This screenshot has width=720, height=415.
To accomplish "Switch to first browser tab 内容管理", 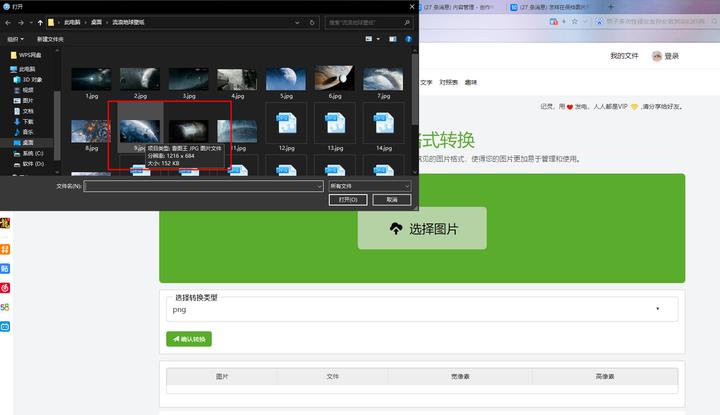I will pyautogui.click(x=459, y=7).
